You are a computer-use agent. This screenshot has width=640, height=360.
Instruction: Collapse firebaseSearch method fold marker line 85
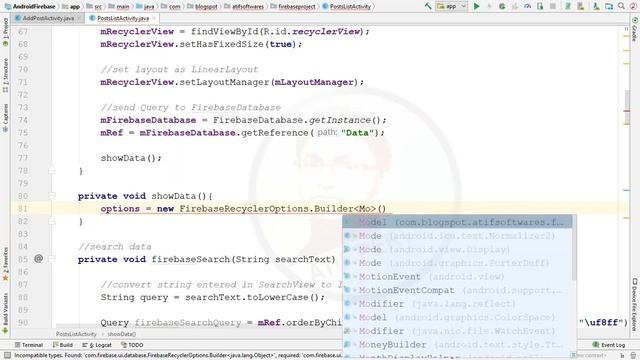(52, 259)
